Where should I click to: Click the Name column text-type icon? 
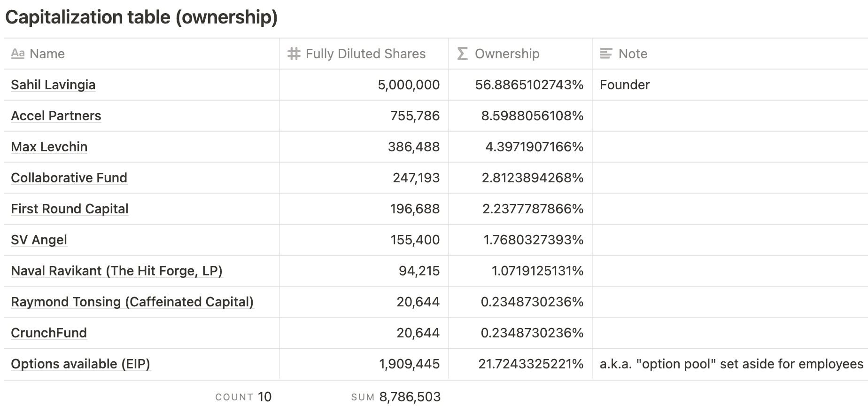(18, 54)
